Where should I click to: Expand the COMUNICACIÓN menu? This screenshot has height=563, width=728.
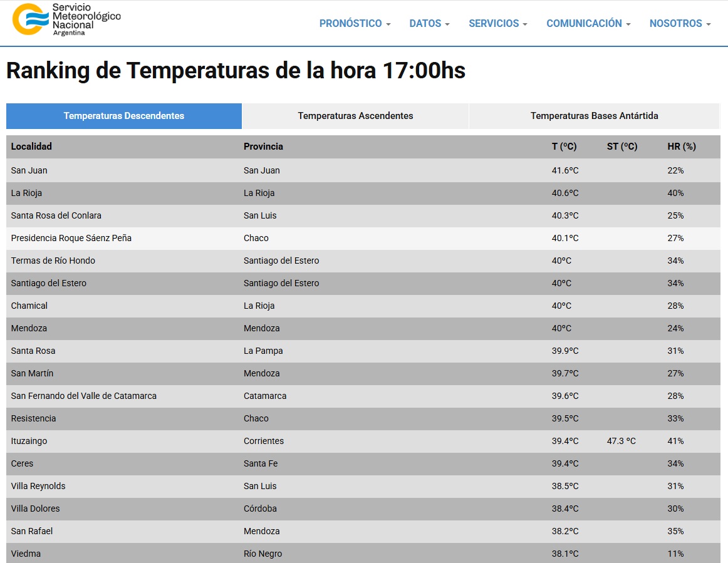pos(588,24)
